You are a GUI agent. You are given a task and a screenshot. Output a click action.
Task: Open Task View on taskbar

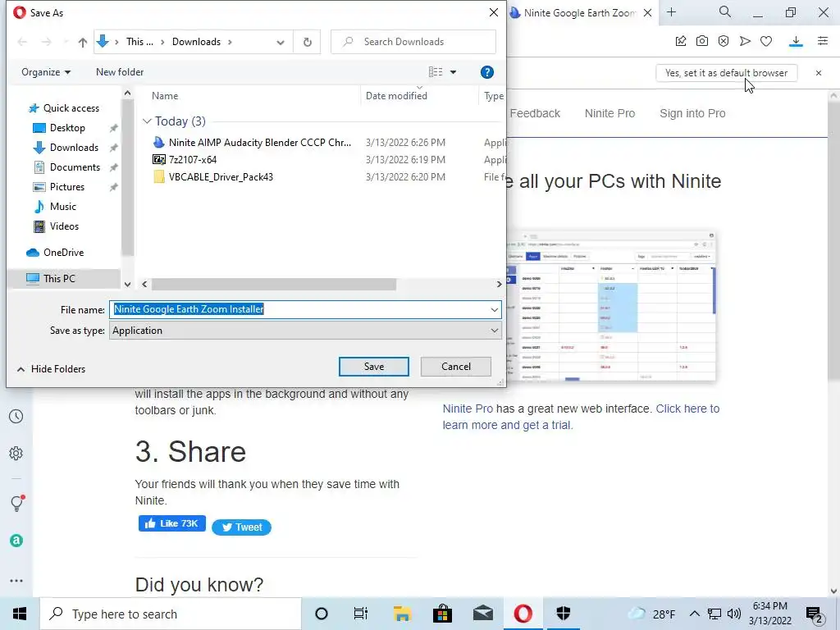click(x=361, y=614)
